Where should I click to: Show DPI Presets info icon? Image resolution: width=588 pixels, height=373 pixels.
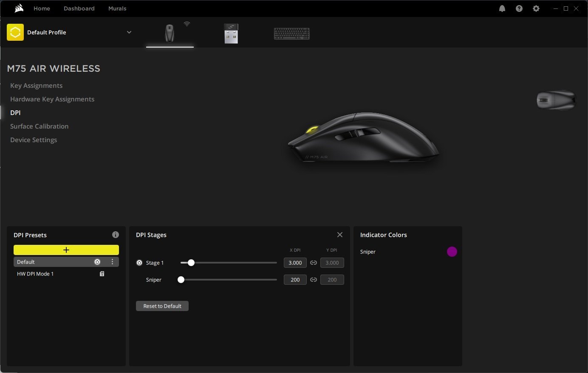click(x=116, y=235)
